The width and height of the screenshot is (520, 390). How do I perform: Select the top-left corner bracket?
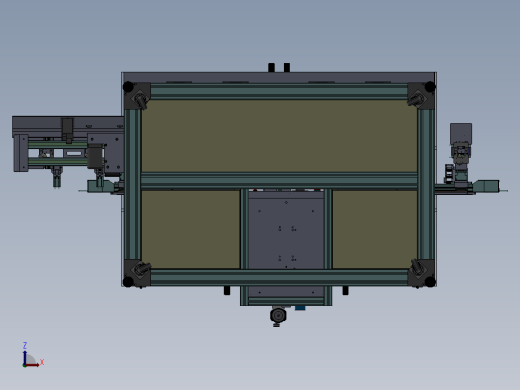click(137, 96)
